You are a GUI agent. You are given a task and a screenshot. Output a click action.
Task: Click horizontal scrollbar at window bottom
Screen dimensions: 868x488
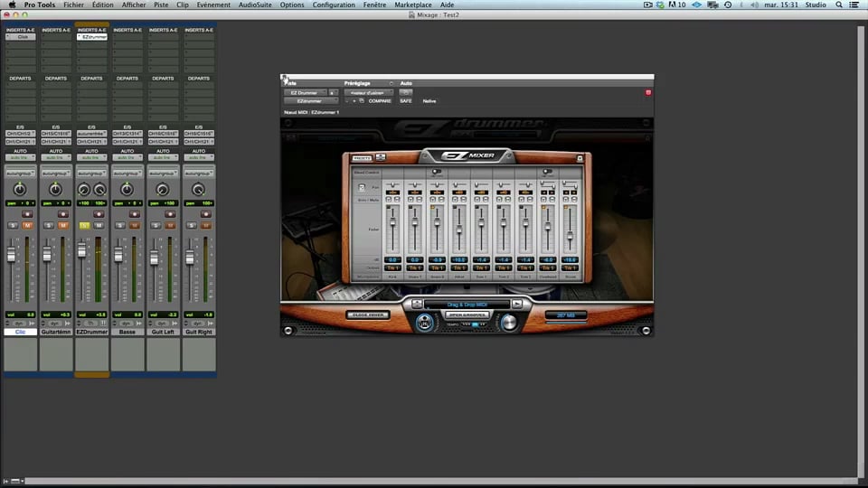[440, 481]
